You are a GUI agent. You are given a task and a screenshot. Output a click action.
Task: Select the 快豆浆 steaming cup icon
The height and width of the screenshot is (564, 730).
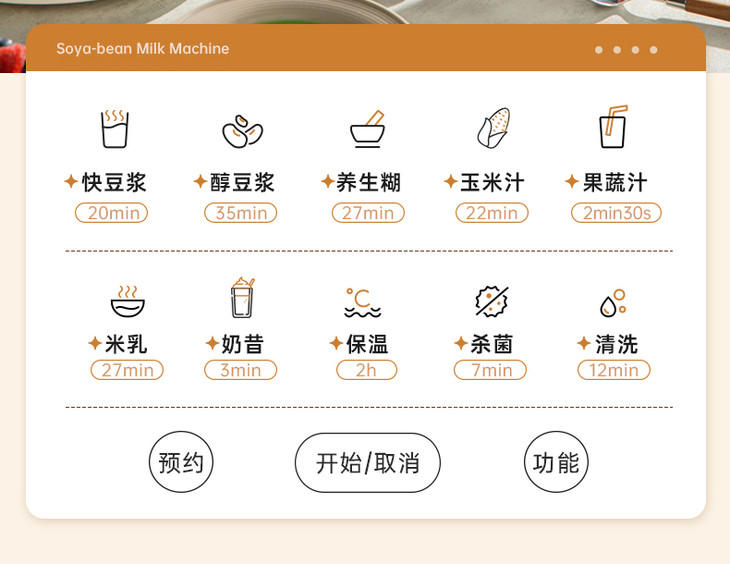[x=115, y=129]
